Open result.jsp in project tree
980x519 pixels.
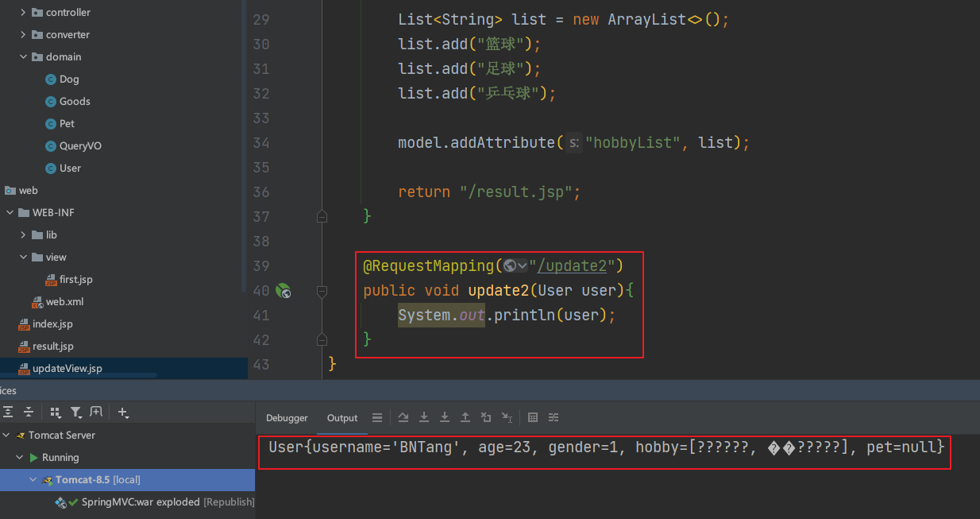[x=53, y=347]
